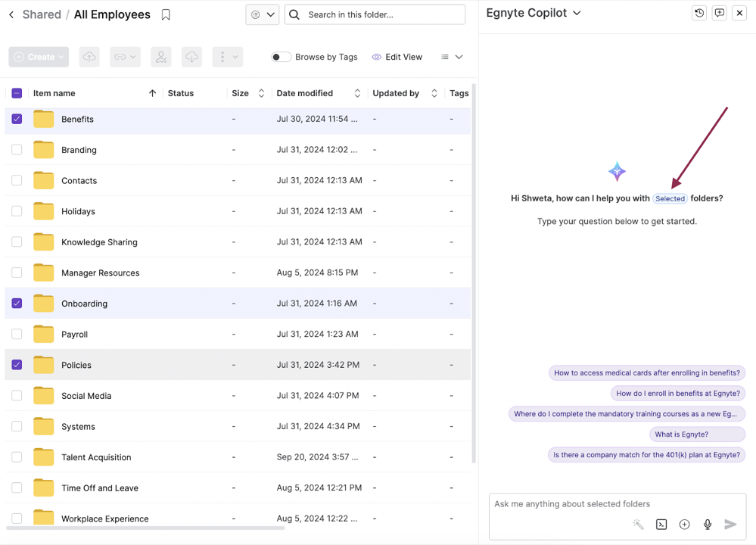
Task: Expand the Egnyte Copilot title dropdown
Action: click(x=577, y=13)
